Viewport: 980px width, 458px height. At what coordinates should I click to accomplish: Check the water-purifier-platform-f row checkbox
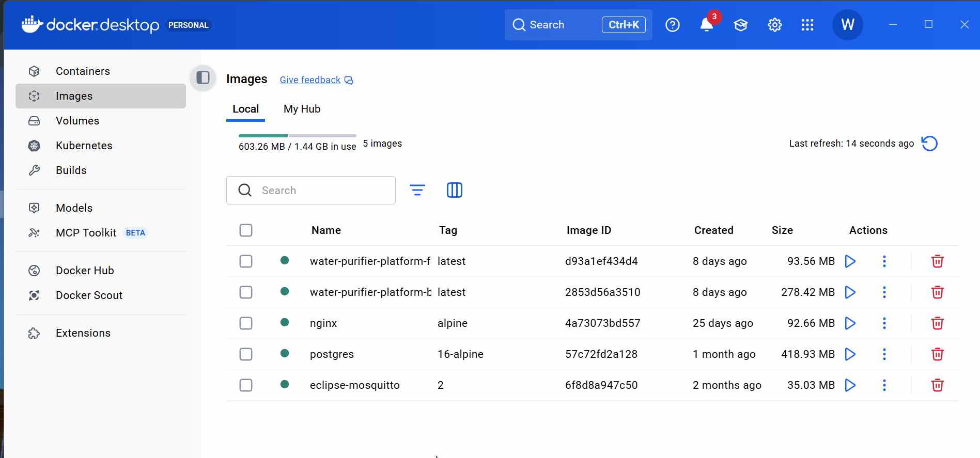(x=246, y=261)
